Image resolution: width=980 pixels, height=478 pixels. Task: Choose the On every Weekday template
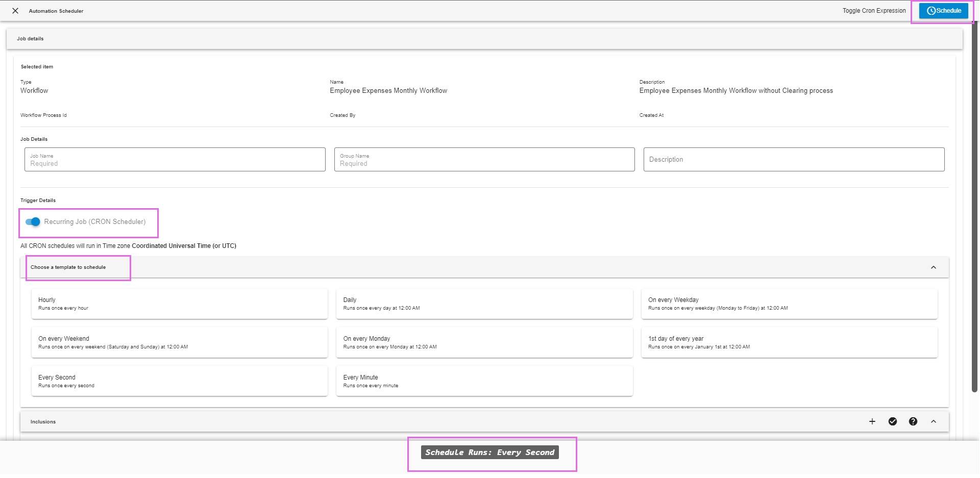789,304
